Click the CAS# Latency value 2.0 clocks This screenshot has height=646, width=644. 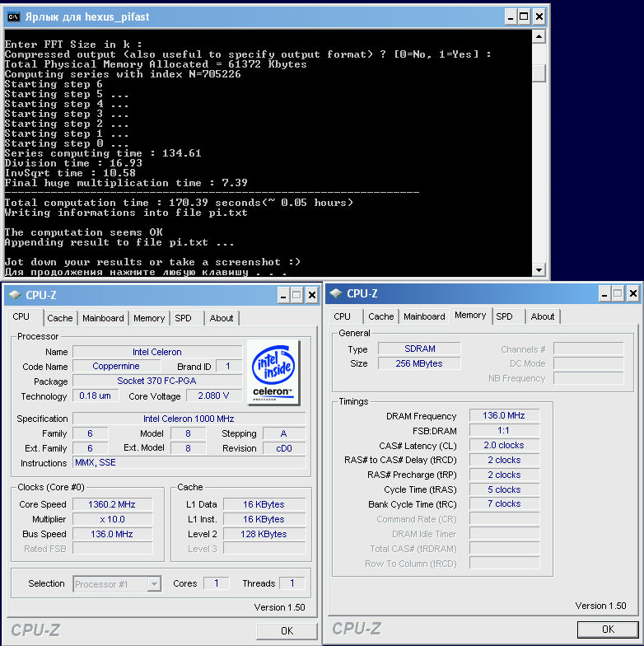coord(504,445)
